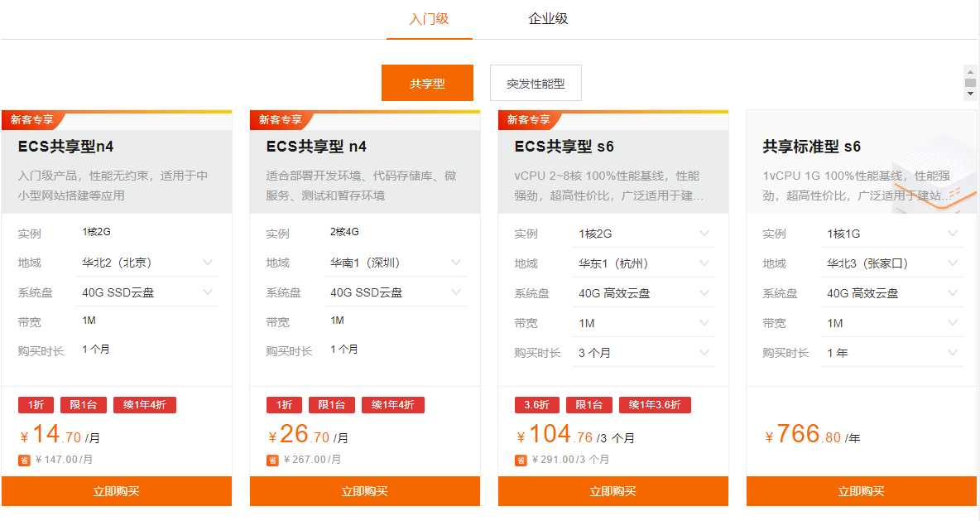Click 续1年4折 tag on the ¥14.70 card
This screenshot has height=521, width=980.
point(144,405)
